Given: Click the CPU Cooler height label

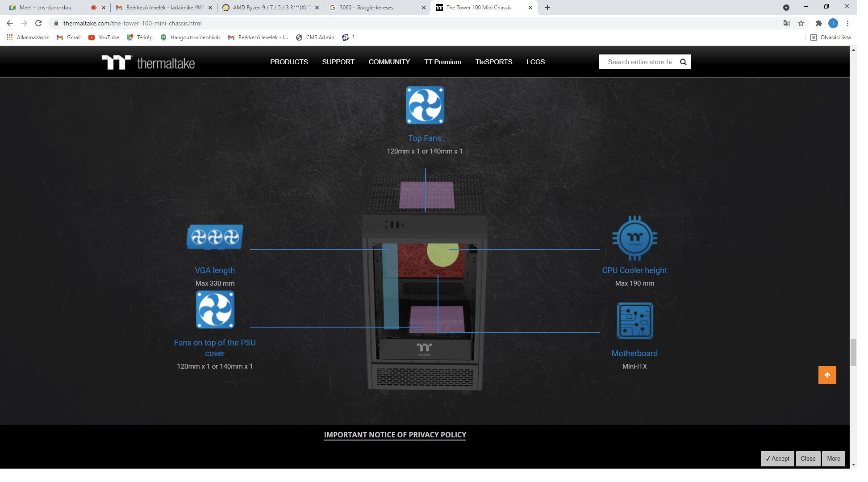Looking at the screenshot, I should 634,270.
